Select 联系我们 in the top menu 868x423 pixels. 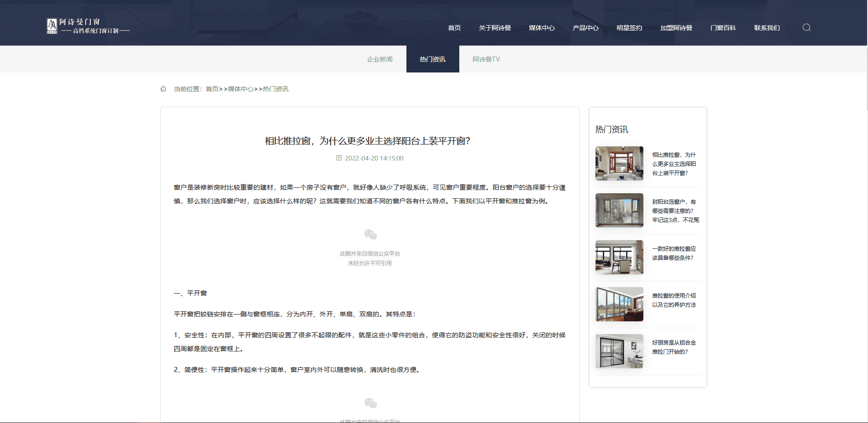click(767, 28)
